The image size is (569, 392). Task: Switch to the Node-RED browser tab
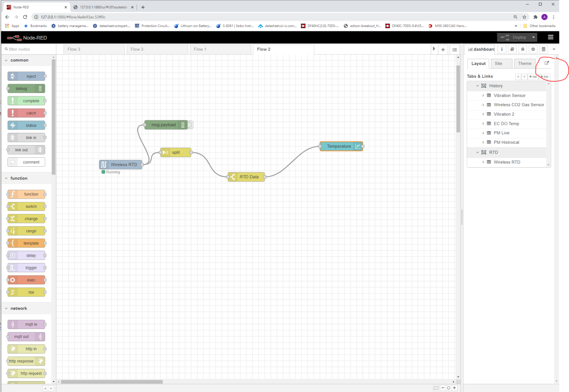coord(36,7)
